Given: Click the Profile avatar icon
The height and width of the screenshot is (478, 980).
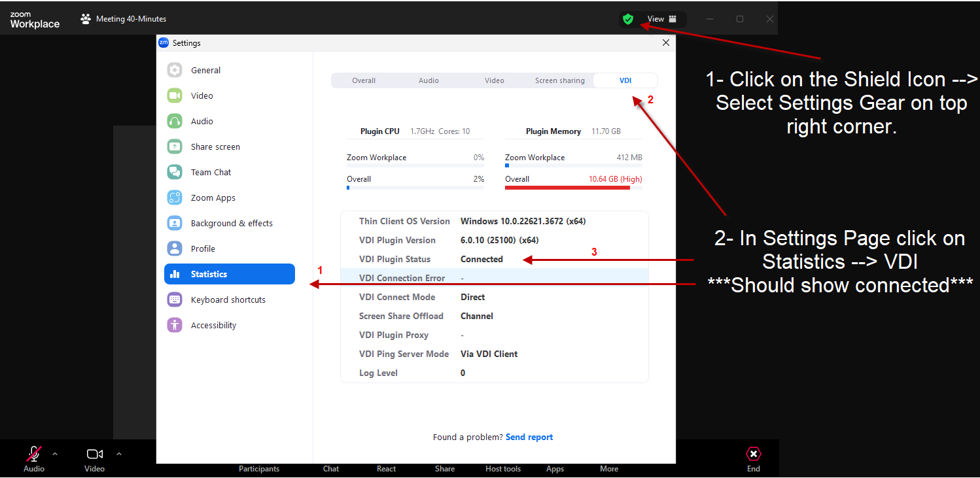Looking at the screenshot, I should (x=175, y=248).
